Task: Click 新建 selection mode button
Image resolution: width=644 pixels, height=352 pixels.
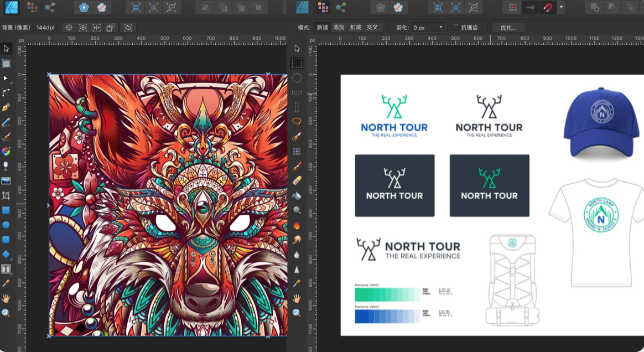Action: click(x=322, y=28)
